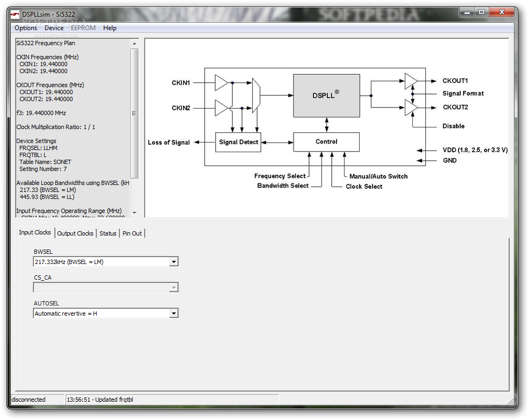Click the frequency plan scrollbar thumb
Image resolution: width=529 pixels, height=420 pixels.
(134, 113)
